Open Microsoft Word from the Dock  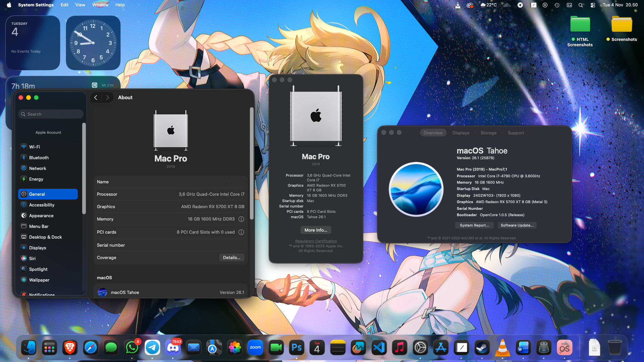click(x=523, y=348)
